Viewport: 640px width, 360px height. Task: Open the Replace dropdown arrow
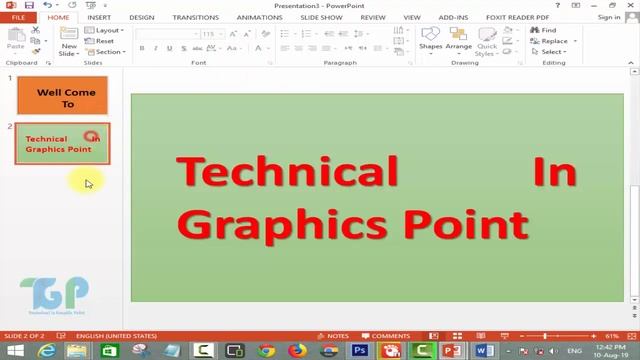[575, 41]
